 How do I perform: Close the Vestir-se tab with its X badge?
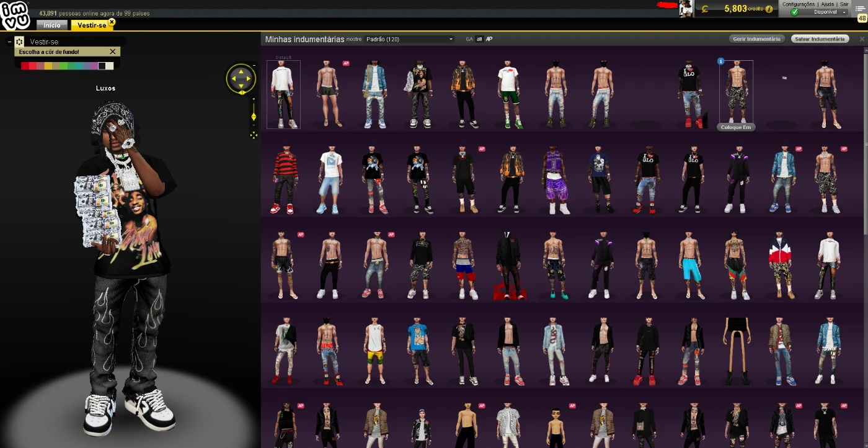point(112,22)
